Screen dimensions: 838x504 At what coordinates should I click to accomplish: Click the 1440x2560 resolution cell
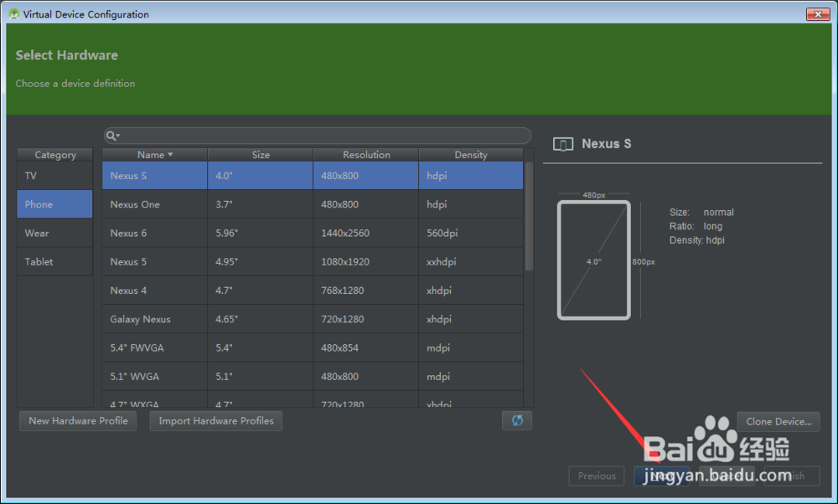pos(366,234)
